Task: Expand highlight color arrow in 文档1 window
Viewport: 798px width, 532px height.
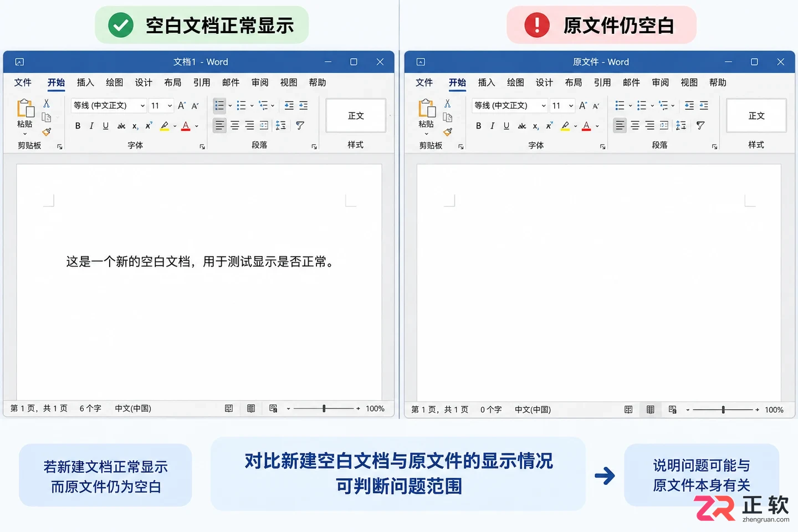Action: pyautogui.click(x=175, y=126)
